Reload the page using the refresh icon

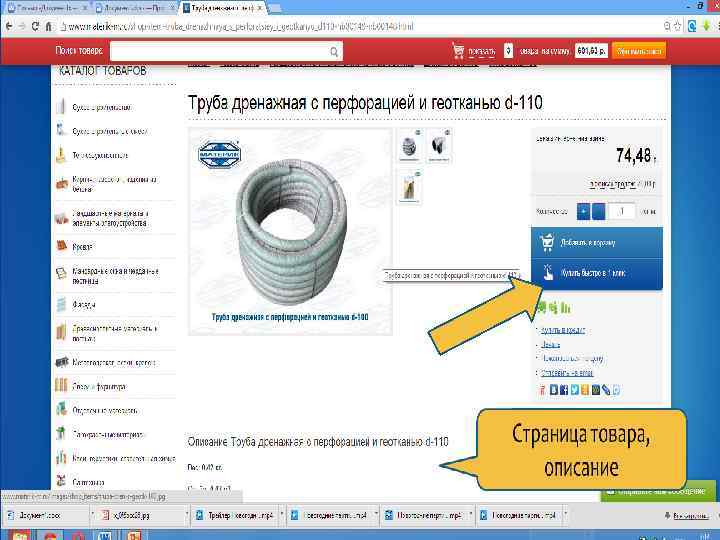coord(35,26)
